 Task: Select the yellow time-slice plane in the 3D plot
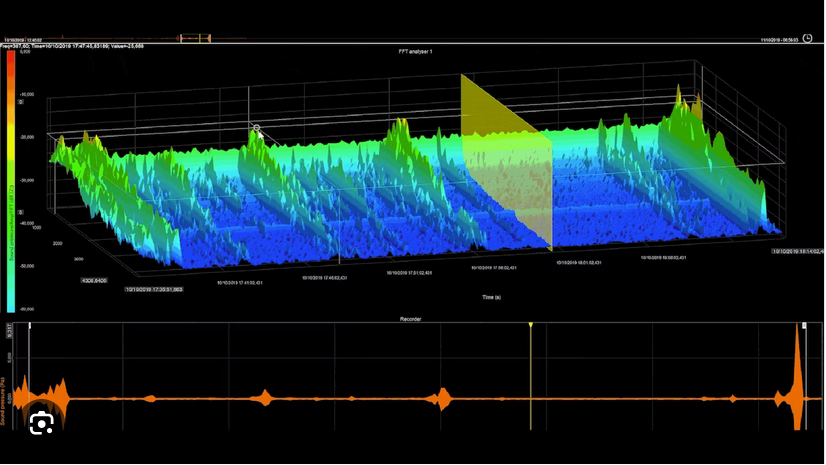coord(506,160)
